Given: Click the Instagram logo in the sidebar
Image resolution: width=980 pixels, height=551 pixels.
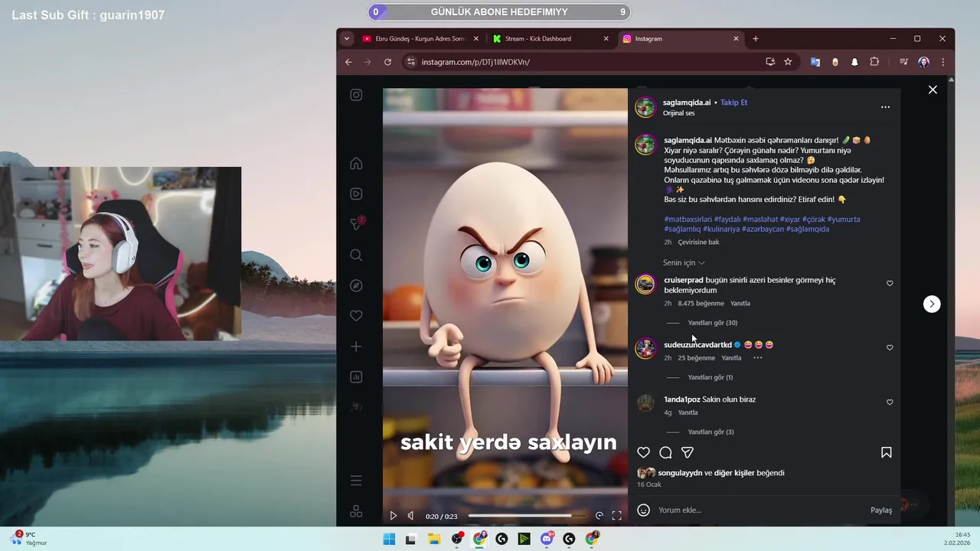Looking at the screenshot, I should click(356, 95).
